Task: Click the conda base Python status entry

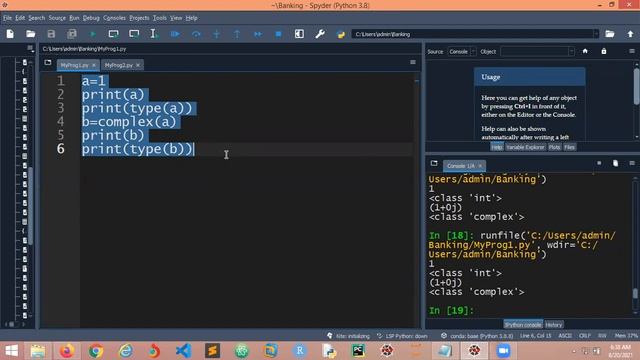Action: (477, 336)
